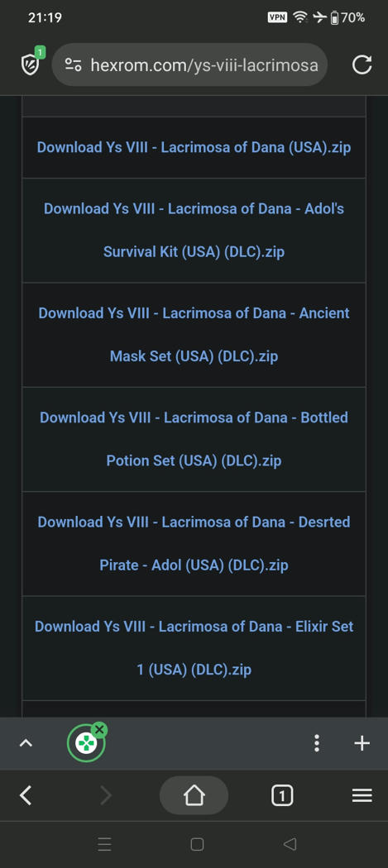Add a new item with the plus icon
The width and height of the screenshot is (388, 868).
(x=362, y=743)
